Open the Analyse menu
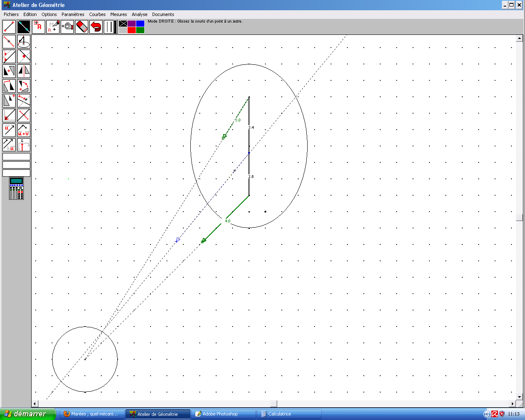This screenshot has width=525, height=420. click(139, 14)
